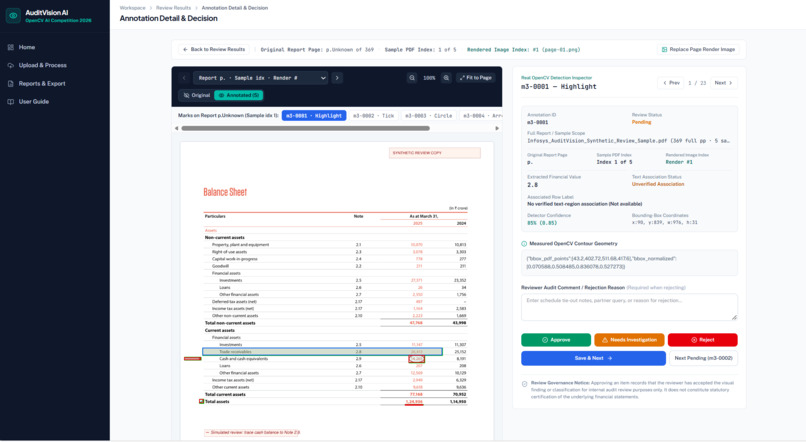
Task: Select the partly cut-off m3-0004 mark chip
Action: (481, 116)
